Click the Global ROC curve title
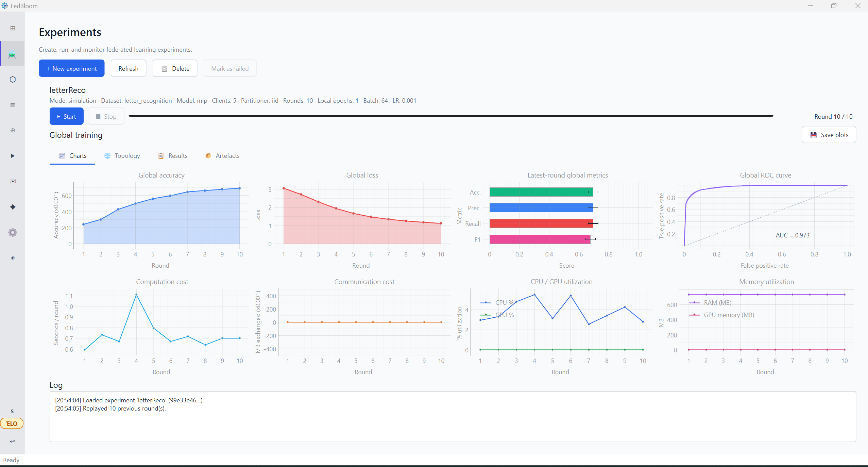 pos(766,175)
